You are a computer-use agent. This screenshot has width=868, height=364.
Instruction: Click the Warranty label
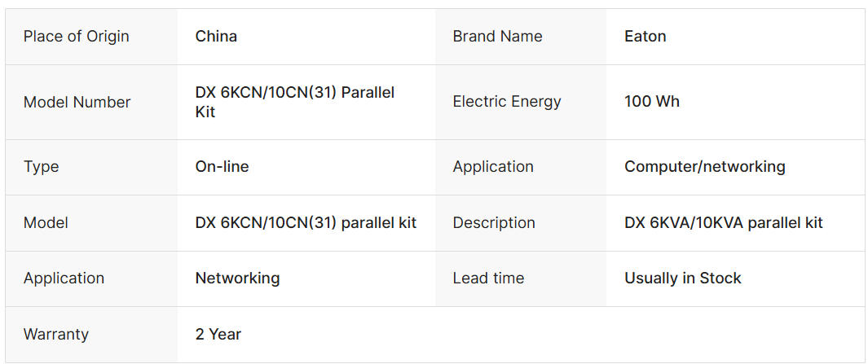pyautogui.click(x=55, y=335)
